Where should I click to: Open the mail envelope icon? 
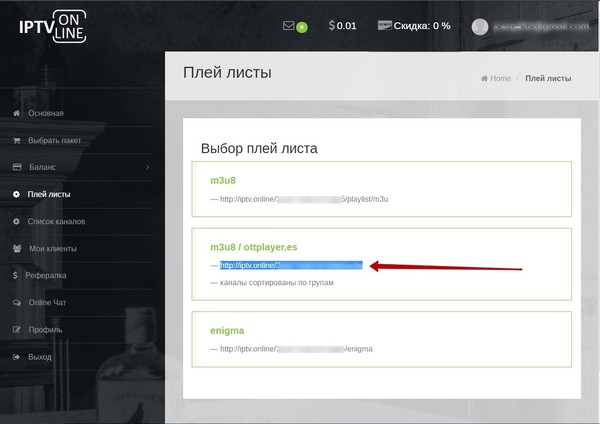[x=289, y=26]
